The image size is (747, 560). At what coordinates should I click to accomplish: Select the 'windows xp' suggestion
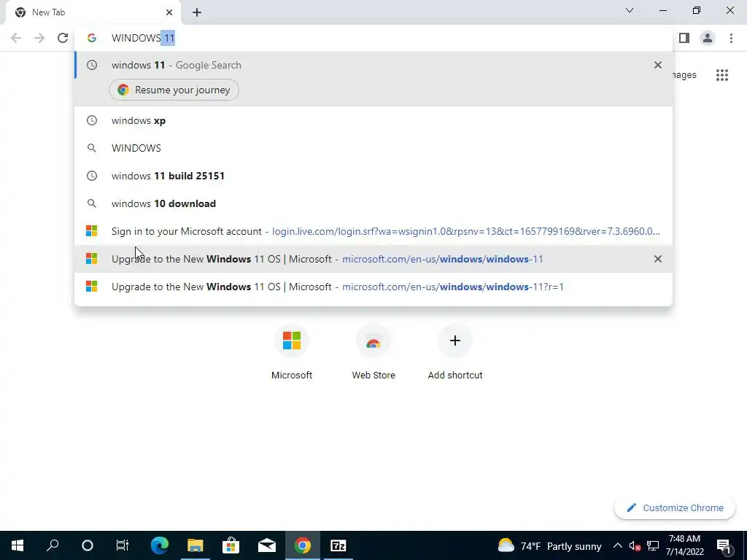pyautogui.click(x=373, y=120)
